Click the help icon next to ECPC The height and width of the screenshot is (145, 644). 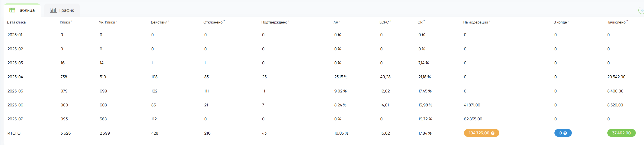[390, 21]
